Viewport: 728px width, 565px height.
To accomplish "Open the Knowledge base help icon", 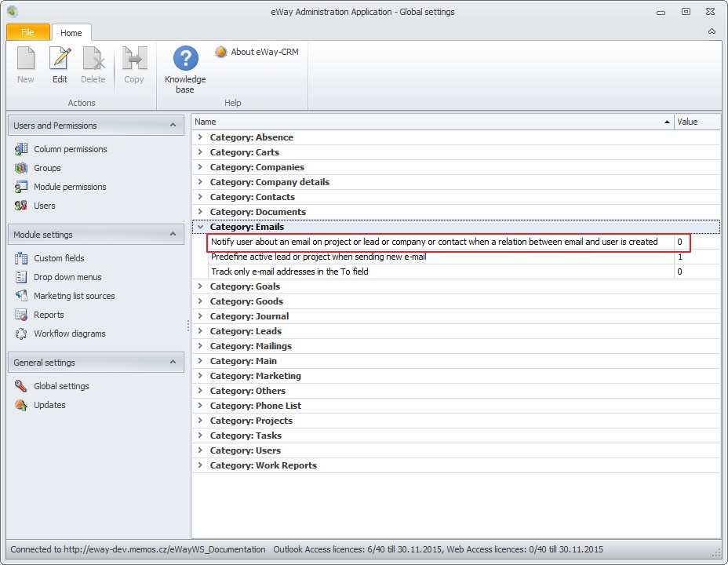I will click(185, 58).
